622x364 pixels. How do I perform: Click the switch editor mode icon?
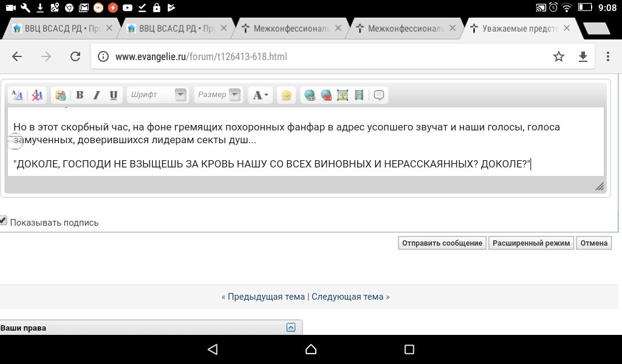click(18, 95)
